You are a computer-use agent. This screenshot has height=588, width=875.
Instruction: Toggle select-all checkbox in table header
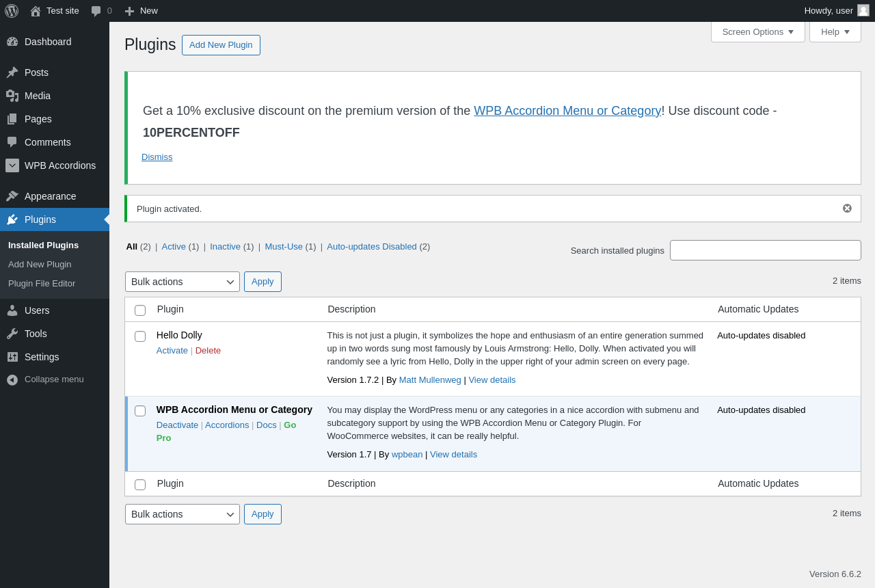click(140, 310)
